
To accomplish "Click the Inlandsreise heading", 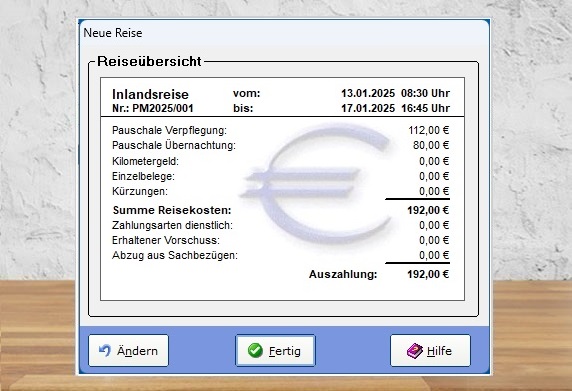I will point(150,94).
